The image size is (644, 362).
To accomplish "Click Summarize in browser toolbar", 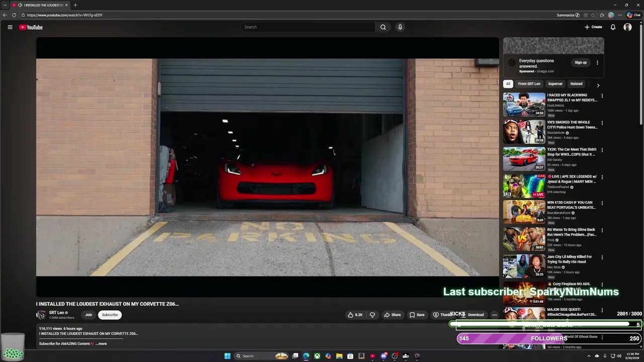I will click(x=568, y=15).
